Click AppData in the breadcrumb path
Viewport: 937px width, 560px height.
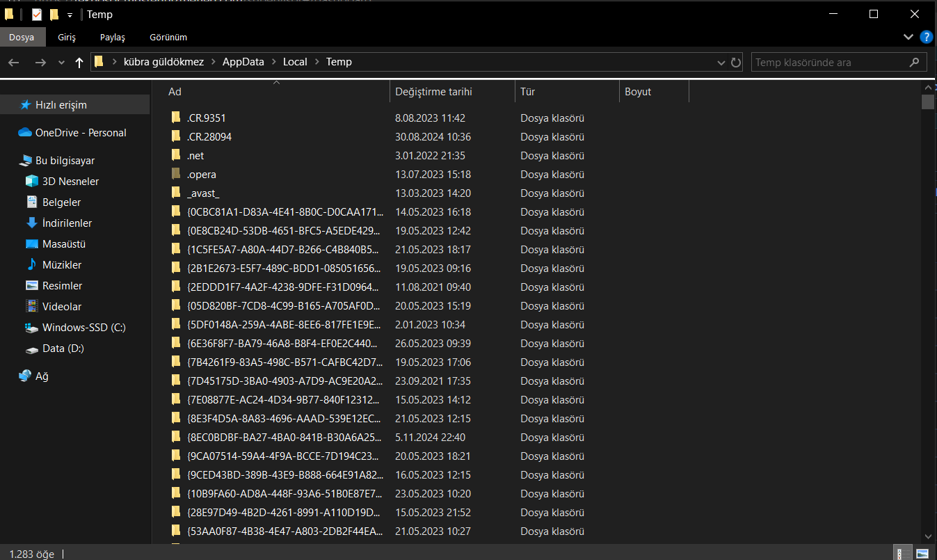[x=243, y=62]
